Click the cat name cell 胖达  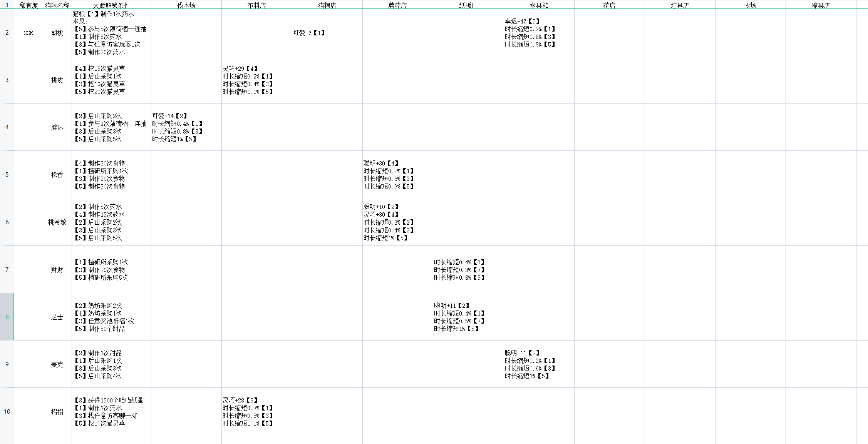[x=57, y=127]
